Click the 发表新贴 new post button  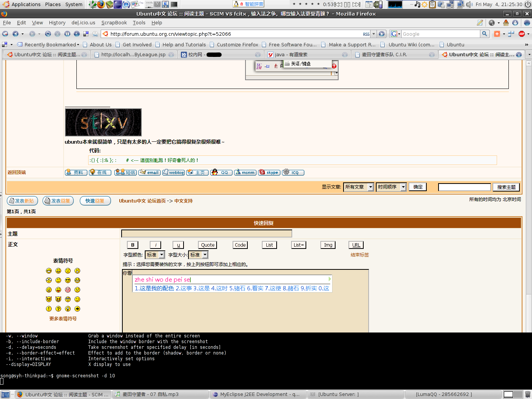22,201
